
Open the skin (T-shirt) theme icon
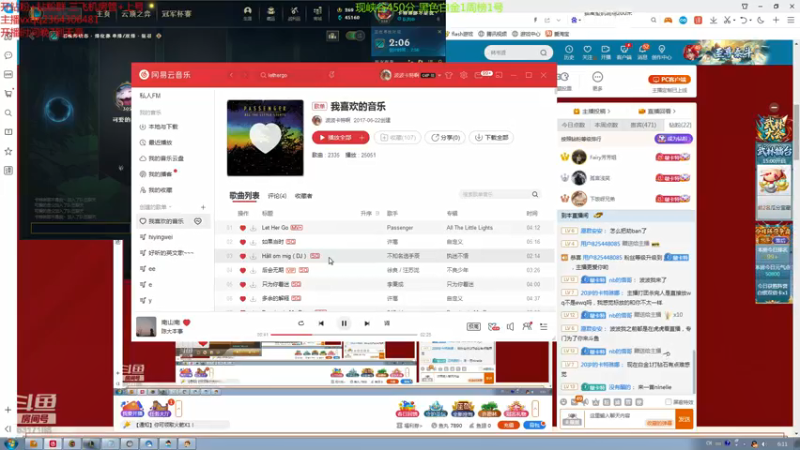(x=449, y=75)
